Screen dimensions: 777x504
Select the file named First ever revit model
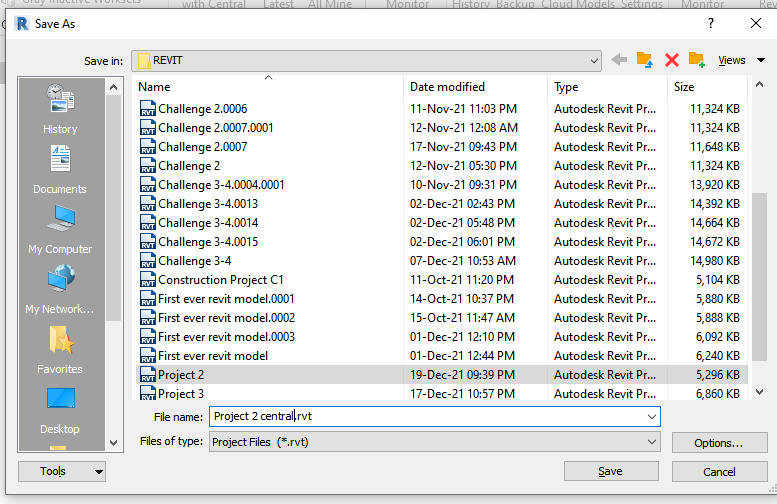click(213, 356)
